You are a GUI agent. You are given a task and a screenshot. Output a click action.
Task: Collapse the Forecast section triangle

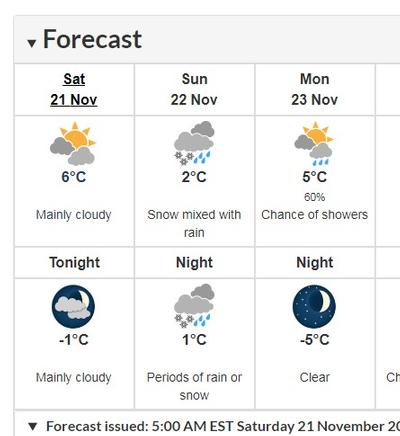click(32, 43)
